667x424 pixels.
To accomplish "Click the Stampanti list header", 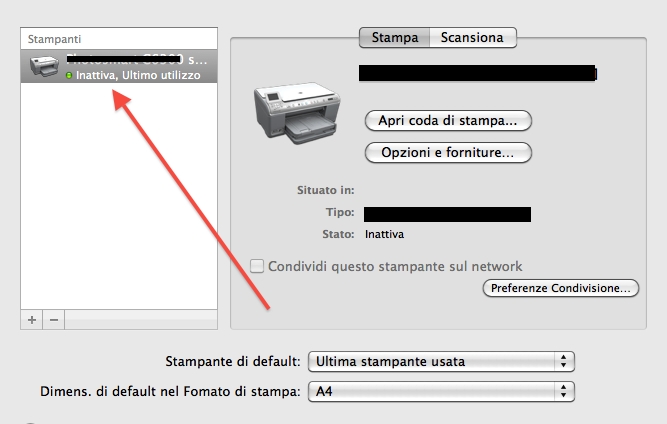I will (x=119, y=39).
